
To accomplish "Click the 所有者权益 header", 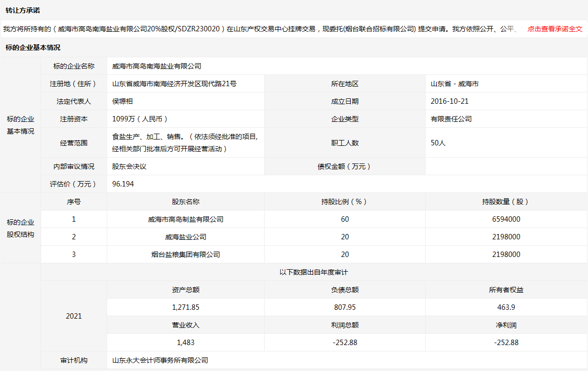I will click(506, 290).
